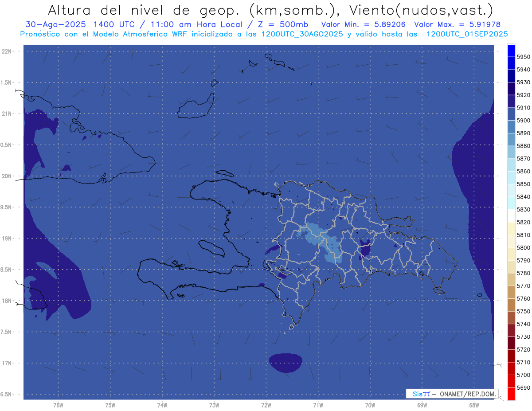
Task: Select the 'Valor Max. = 5.91978' text
Action: (x=457, y=24)
